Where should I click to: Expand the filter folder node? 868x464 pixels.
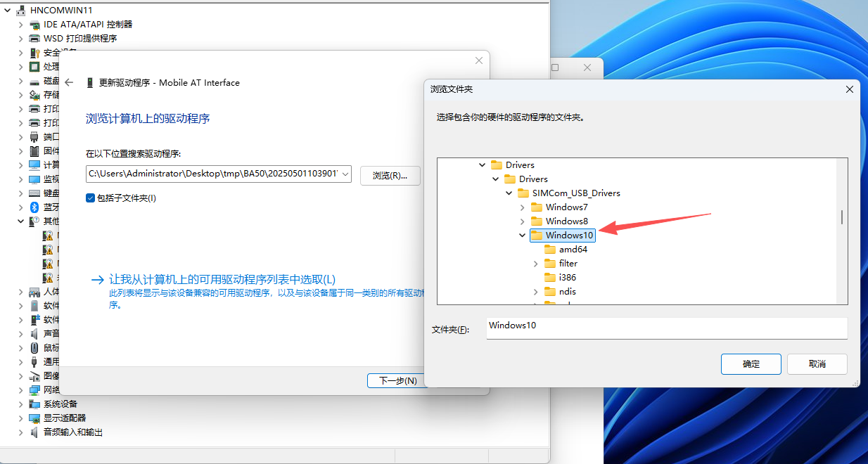pos(535,264)
